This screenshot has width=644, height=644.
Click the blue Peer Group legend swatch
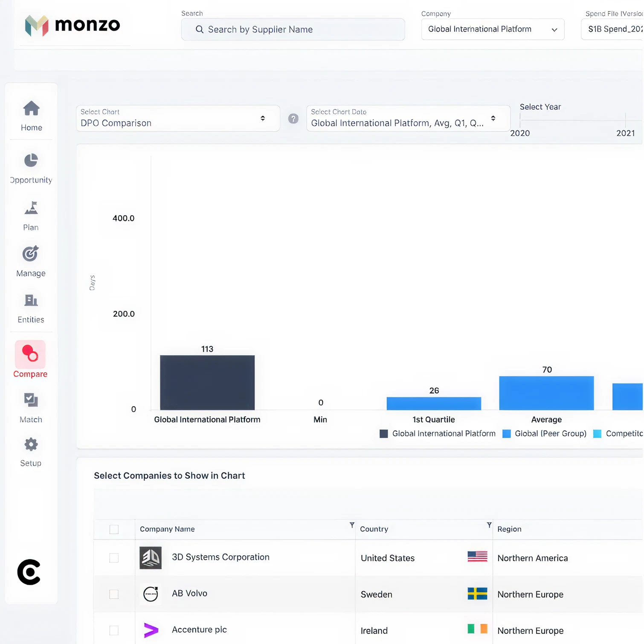point(507,434)
